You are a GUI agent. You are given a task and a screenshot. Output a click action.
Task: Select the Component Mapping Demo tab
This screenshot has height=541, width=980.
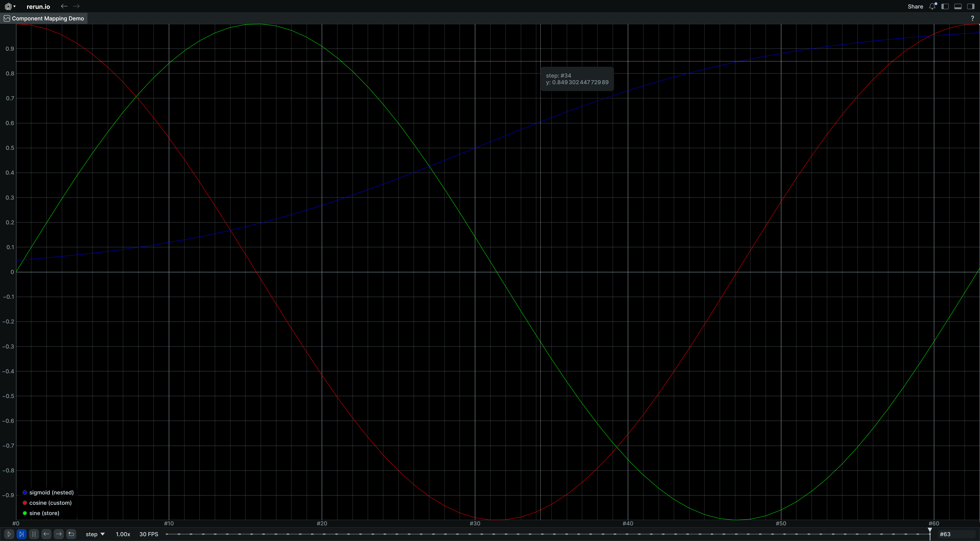pos(43,18)
